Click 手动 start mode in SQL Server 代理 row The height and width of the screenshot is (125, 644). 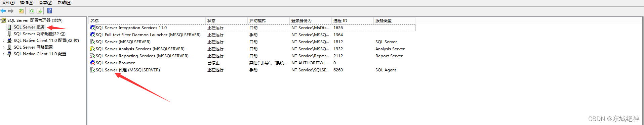click(x=253, y=70)
